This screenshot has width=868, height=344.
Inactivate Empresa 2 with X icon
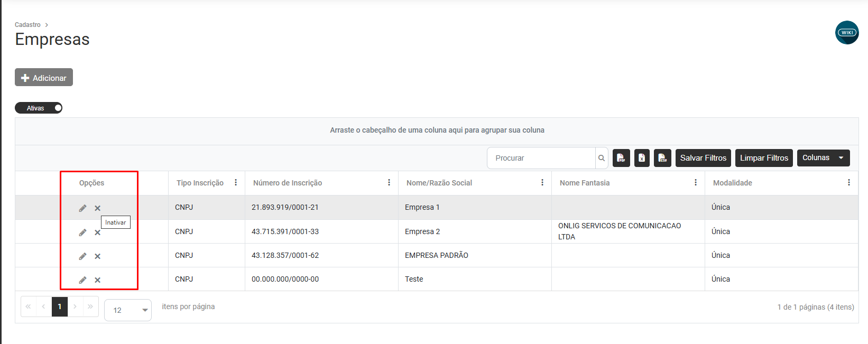[x=98, y=233]
